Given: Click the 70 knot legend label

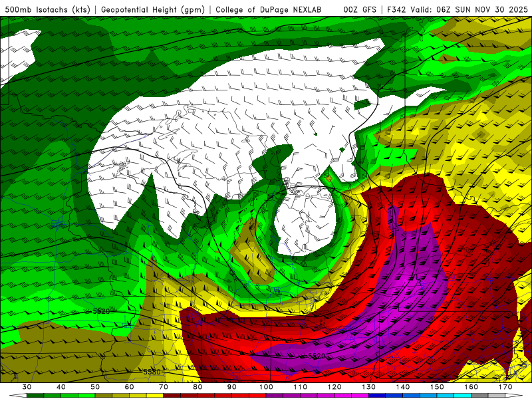Looking at the screenshot, I should [x=164, y=387].
